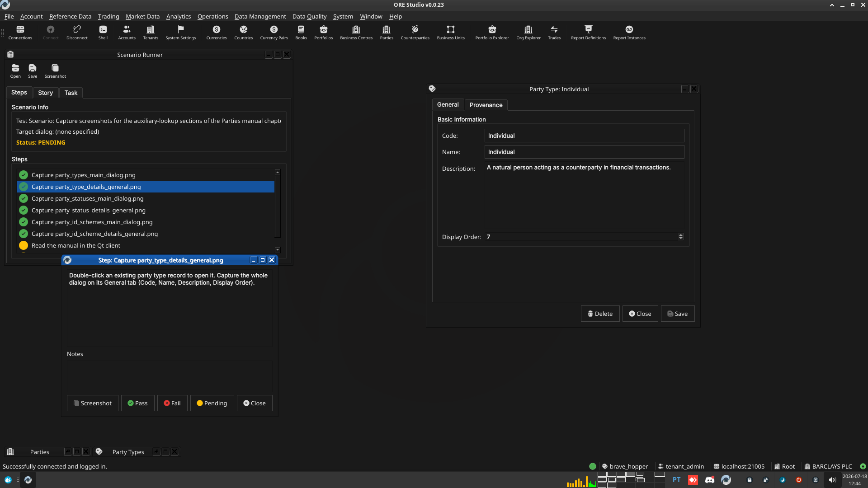This screenshot has height=488, width=868.
Task: Click BARCLAYS PLC in the status bar
Action: (x=828, y=466)
